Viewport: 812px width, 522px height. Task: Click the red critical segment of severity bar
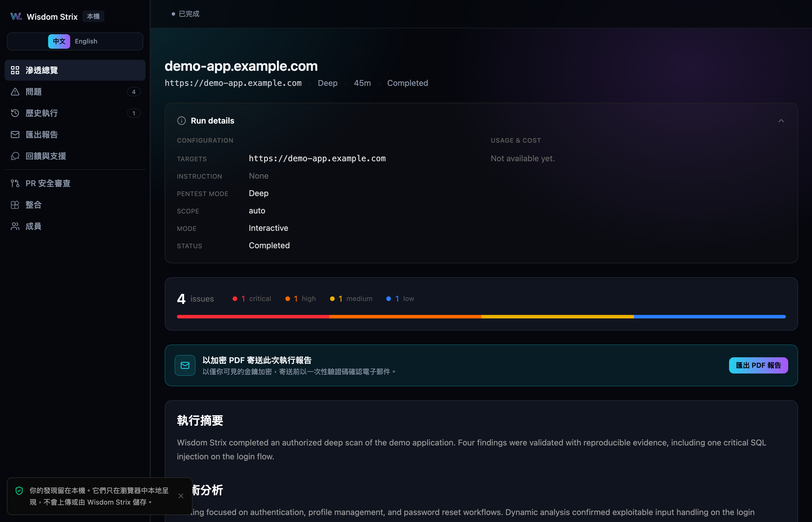(253, 317)
